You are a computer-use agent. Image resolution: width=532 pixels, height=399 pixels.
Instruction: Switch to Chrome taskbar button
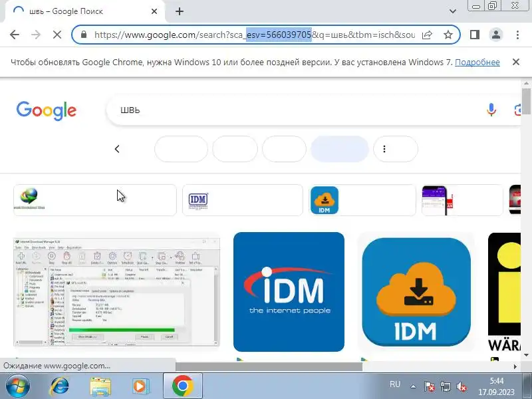coord(182,386)
